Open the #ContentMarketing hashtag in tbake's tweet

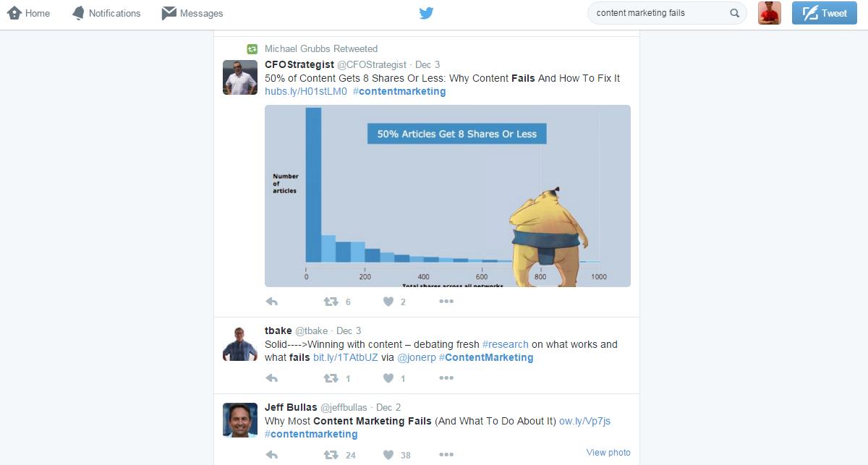click(486, 357)
